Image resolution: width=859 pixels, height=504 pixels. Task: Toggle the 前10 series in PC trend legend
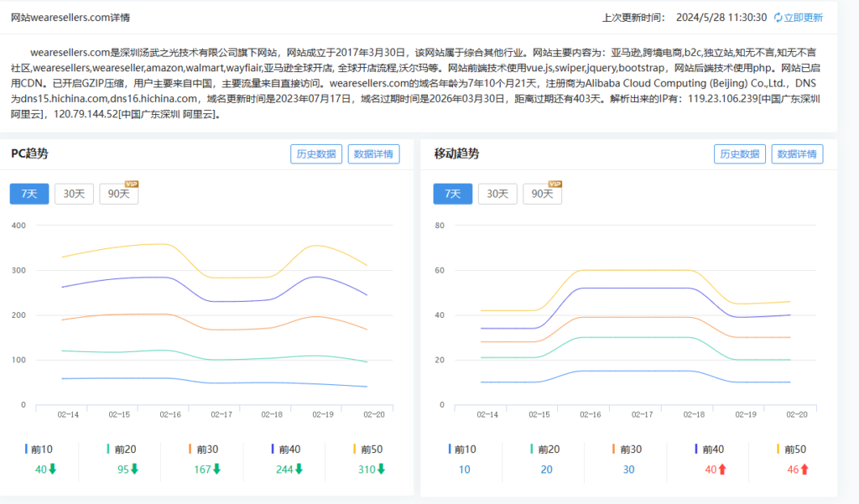click(38, 449)
